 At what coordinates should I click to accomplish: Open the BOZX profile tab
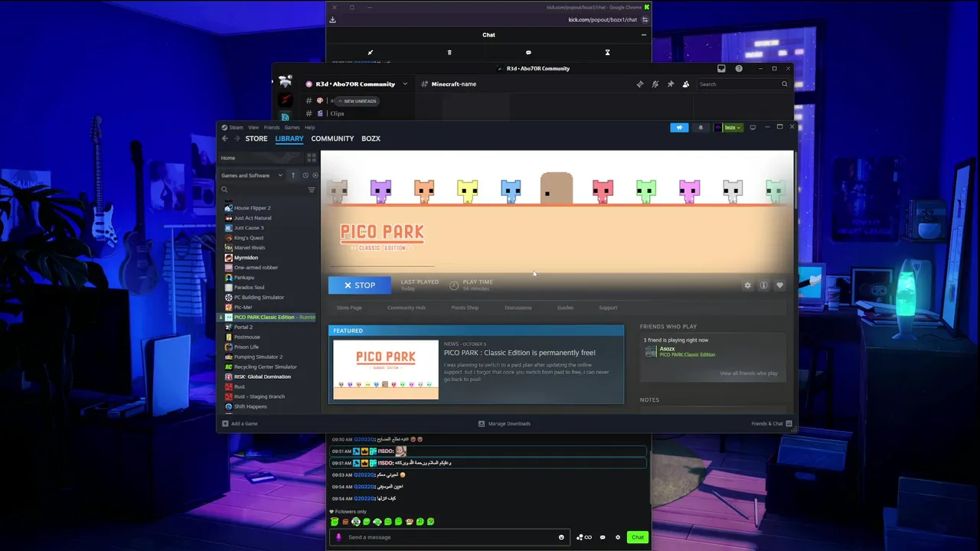pos(371,139)
